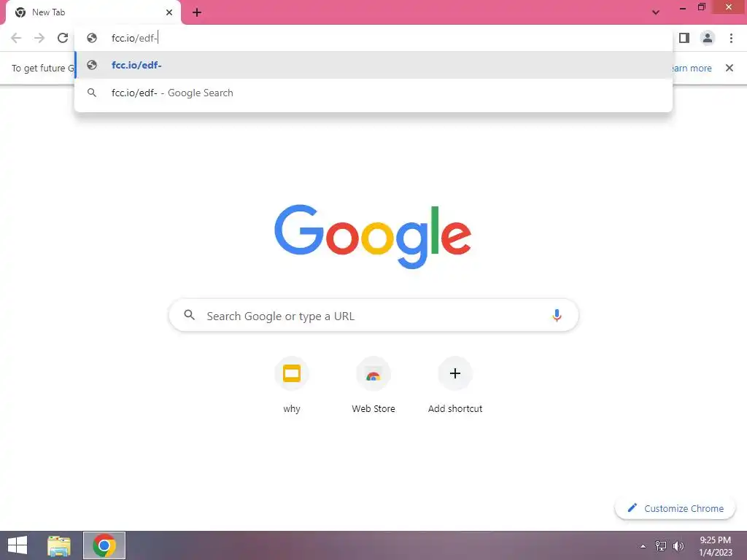Click the browser Forward arrow

pyautogui.click(x=39, y=38)
